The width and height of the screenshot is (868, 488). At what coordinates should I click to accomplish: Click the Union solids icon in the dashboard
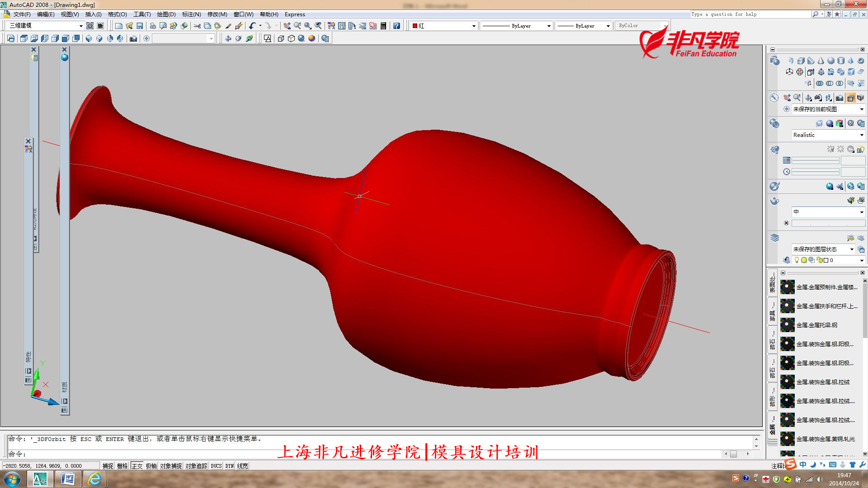tap(820, 83)
